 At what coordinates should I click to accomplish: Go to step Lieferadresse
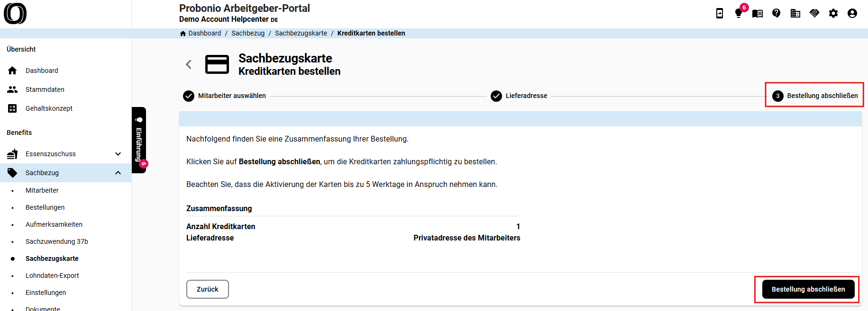[x=519, y=96]
